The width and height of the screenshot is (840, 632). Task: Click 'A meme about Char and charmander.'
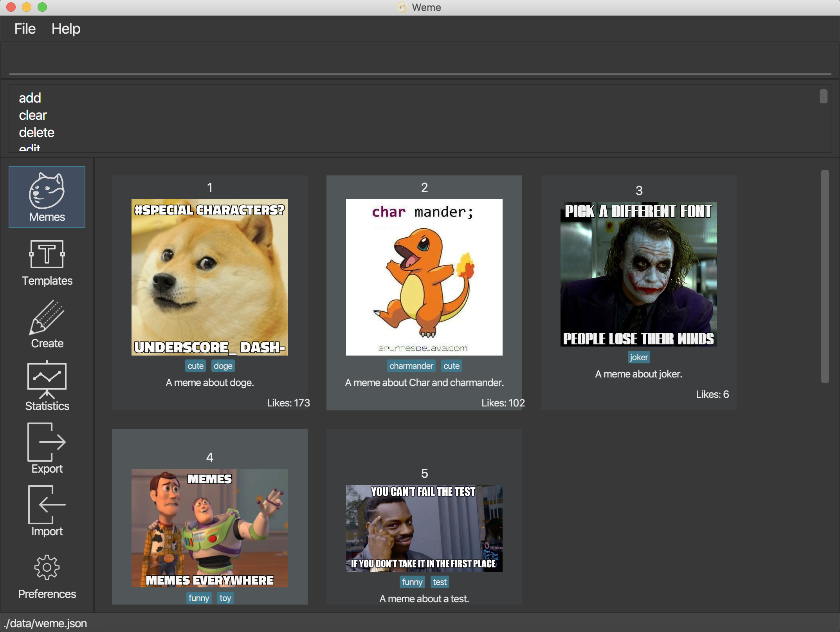[x=424, y=383]
